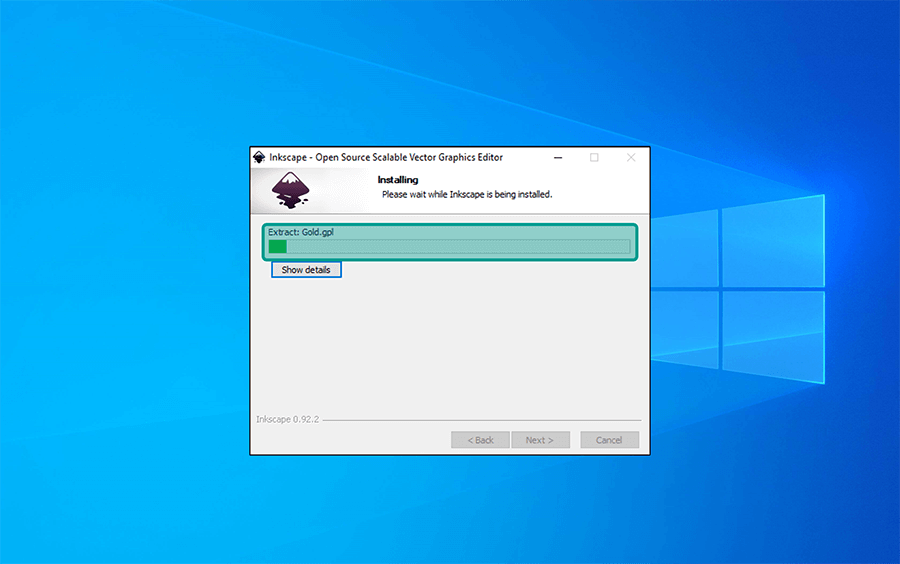
Task: Cancel the Inkscape installation
Action: point(609,440)
